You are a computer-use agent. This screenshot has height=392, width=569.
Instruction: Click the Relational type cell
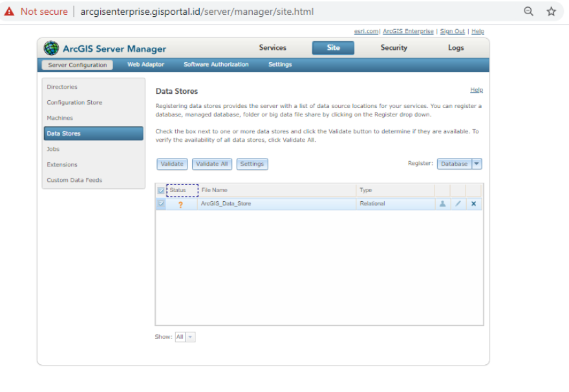click(x=396, y=204)
